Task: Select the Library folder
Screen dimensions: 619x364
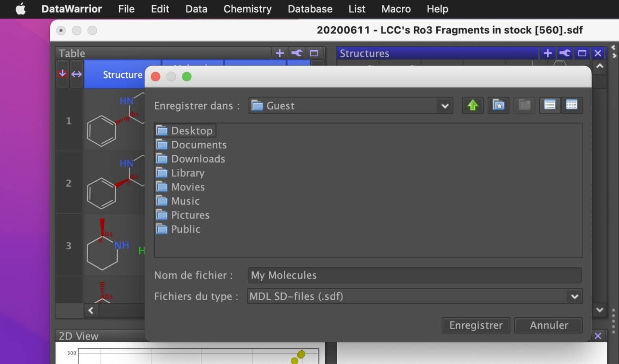Action: click(x=180, y=173)
